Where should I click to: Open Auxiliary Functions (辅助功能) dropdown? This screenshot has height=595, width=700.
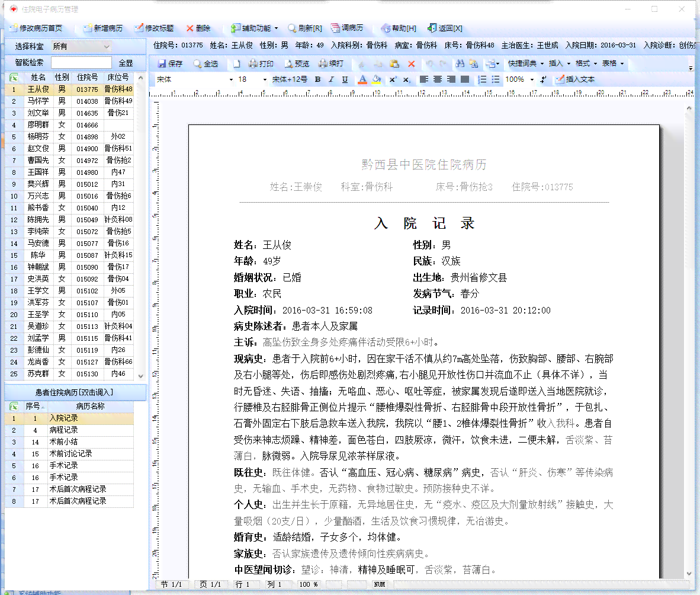[254, 28]
